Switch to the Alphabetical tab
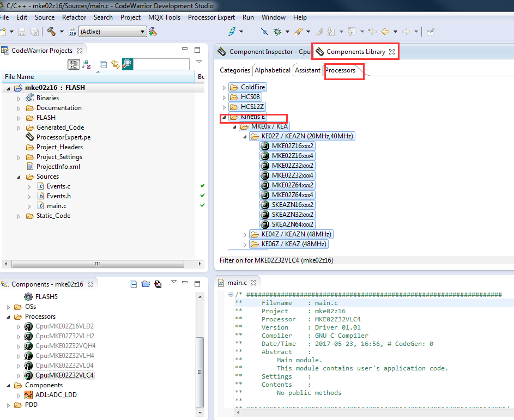The height and width of the screenshot is (420, 514). pos(273,70)
